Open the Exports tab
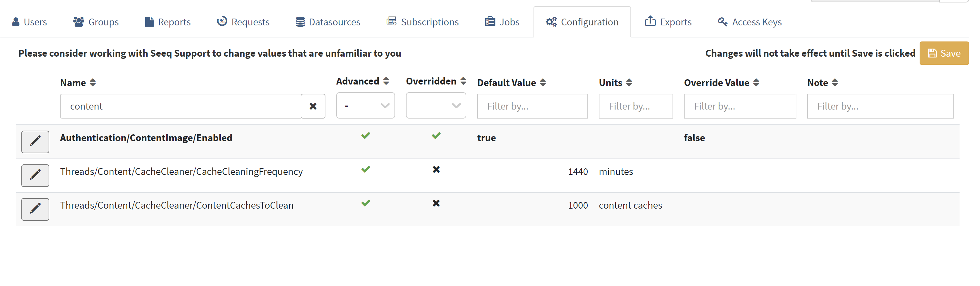 point(668,22)
